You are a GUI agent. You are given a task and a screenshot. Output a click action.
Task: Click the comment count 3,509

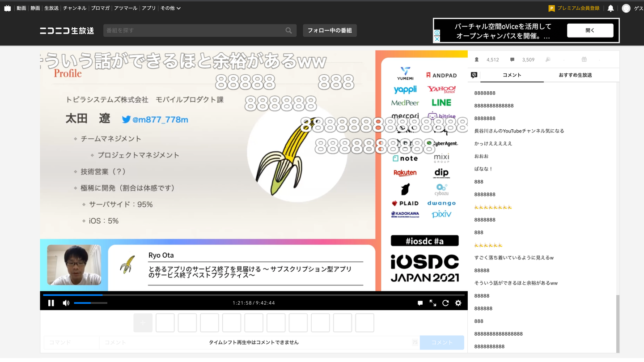(528, 60)
